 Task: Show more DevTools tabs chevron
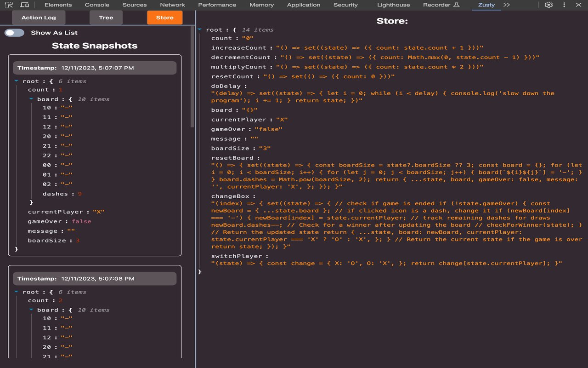507,5
